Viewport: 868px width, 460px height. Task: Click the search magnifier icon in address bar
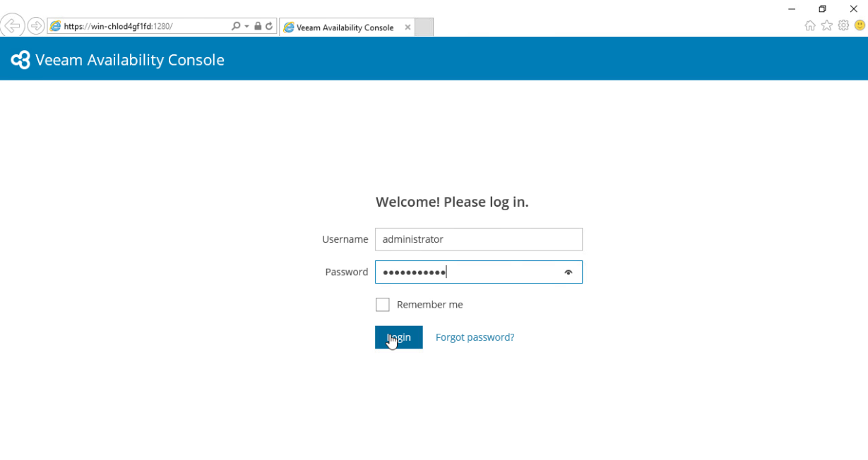tap(236, 26)
